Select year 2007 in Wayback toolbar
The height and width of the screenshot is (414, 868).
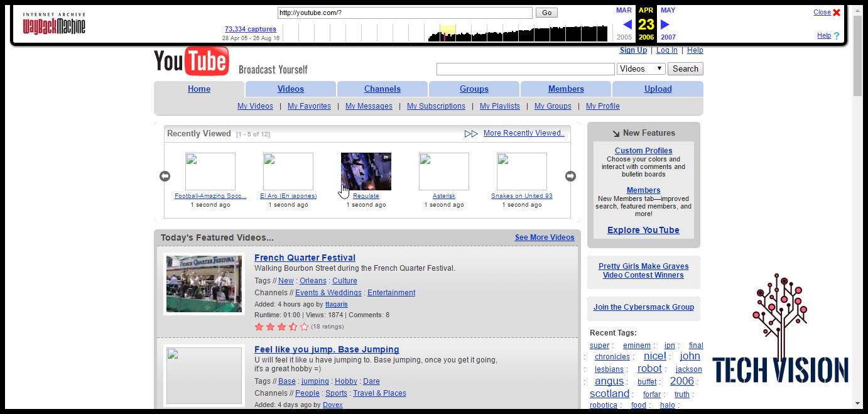668,37
